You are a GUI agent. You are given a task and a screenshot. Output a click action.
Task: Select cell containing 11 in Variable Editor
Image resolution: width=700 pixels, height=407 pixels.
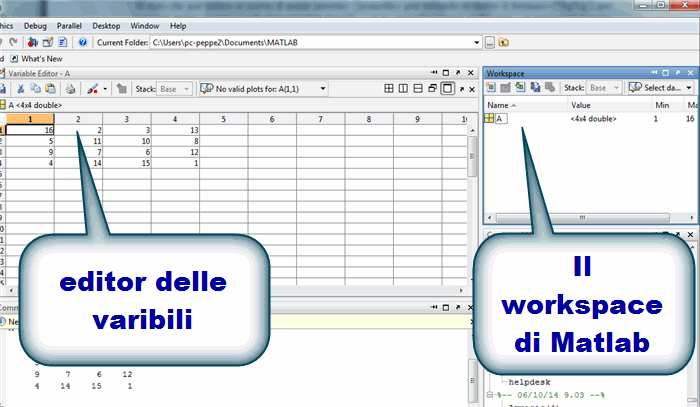[x=79, y=141]
